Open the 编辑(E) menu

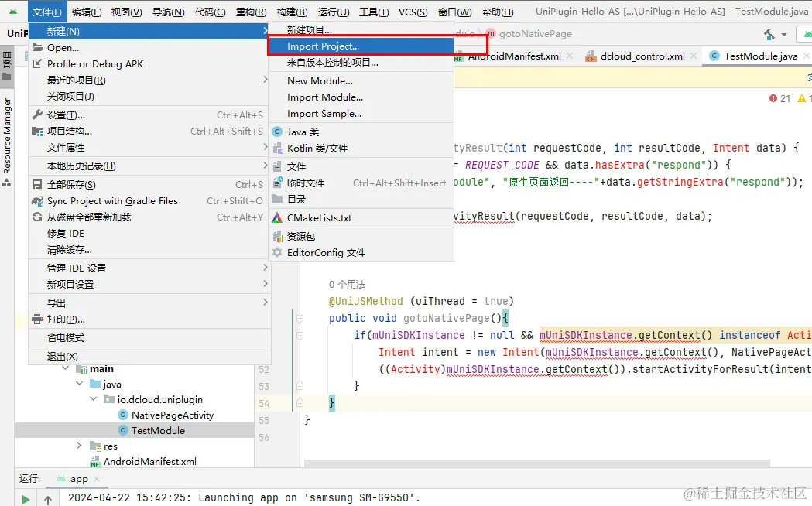[x=87, y=12]
